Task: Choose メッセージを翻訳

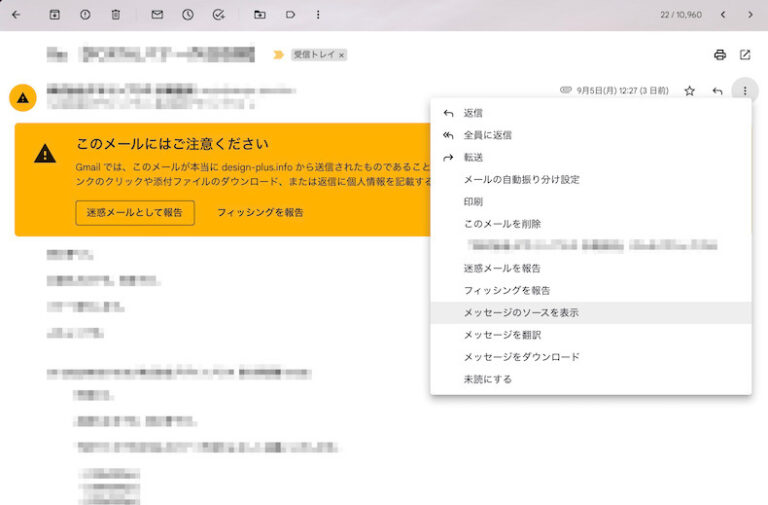Action: coord(591,335)
